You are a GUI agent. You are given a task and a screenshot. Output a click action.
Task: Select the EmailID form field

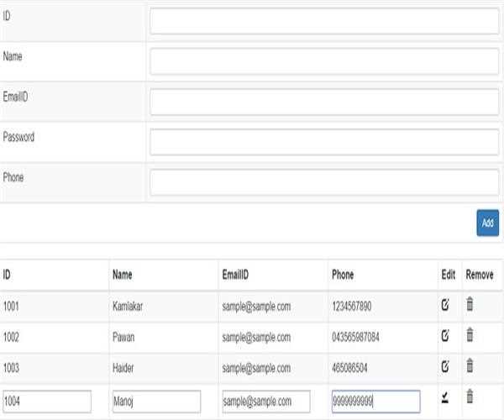coord(324,102)
